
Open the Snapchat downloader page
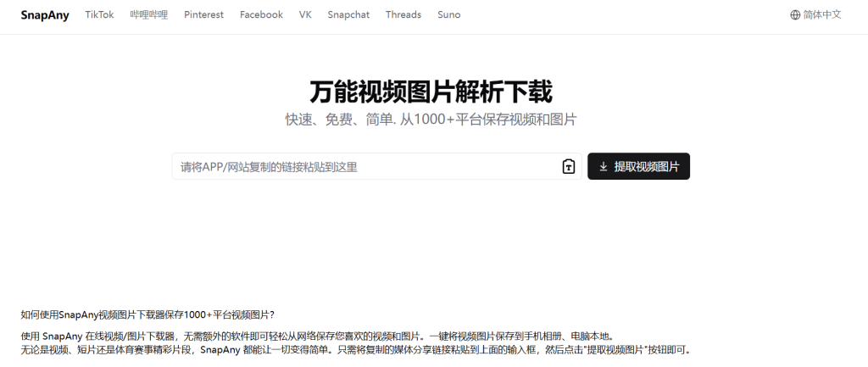click(348, 15)
